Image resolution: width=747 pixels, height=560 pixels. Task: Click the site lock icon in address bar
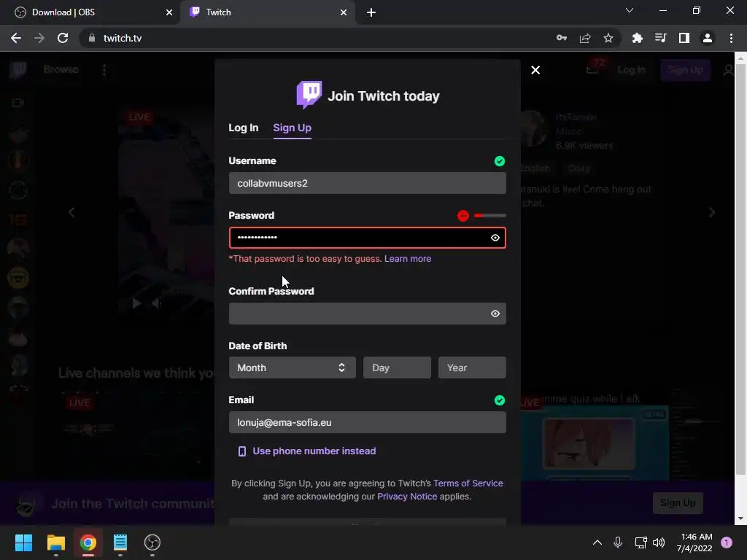click(92, 38)
